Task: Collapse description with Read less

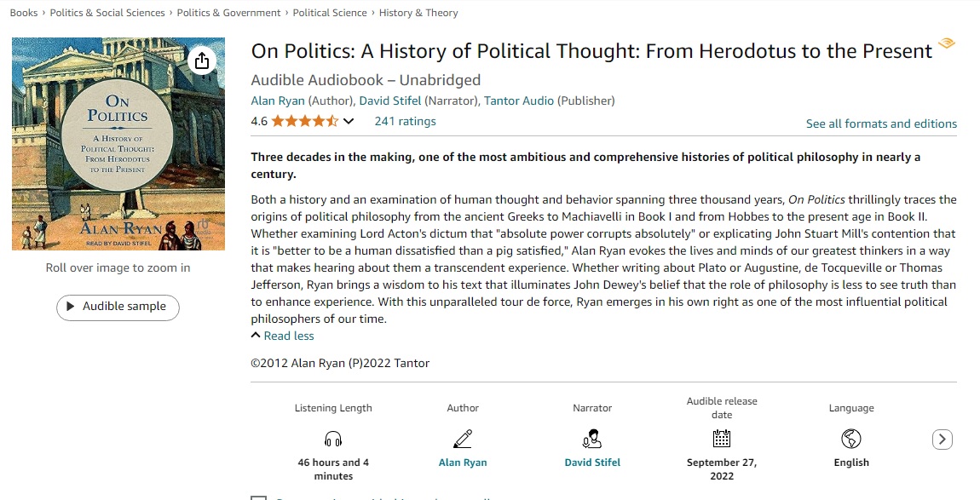Action: pyautogui.click(x=283, y=336)
